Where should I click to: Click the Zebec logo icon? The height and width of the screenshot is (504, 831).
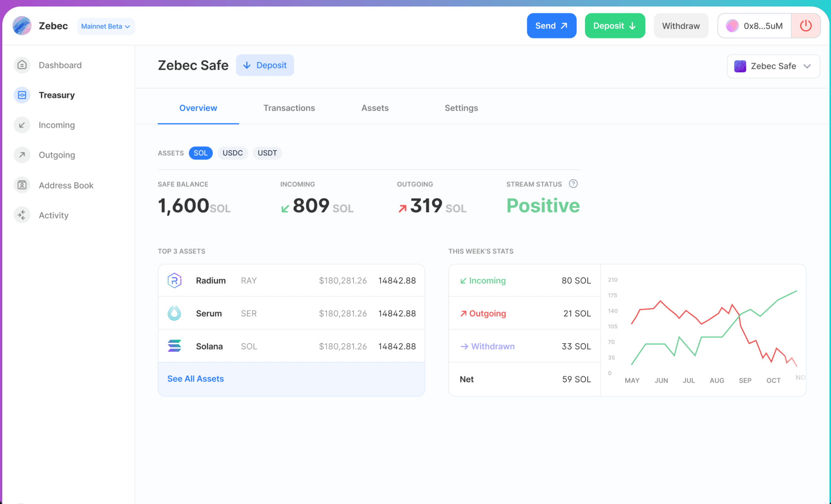(x=22, y=26)
